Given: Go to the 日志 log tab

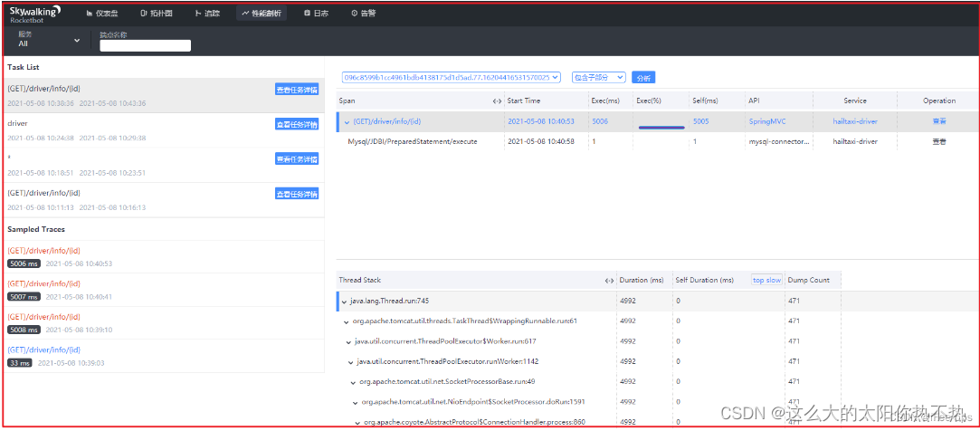Looking at the screenshot, I should tap(316, 14).
